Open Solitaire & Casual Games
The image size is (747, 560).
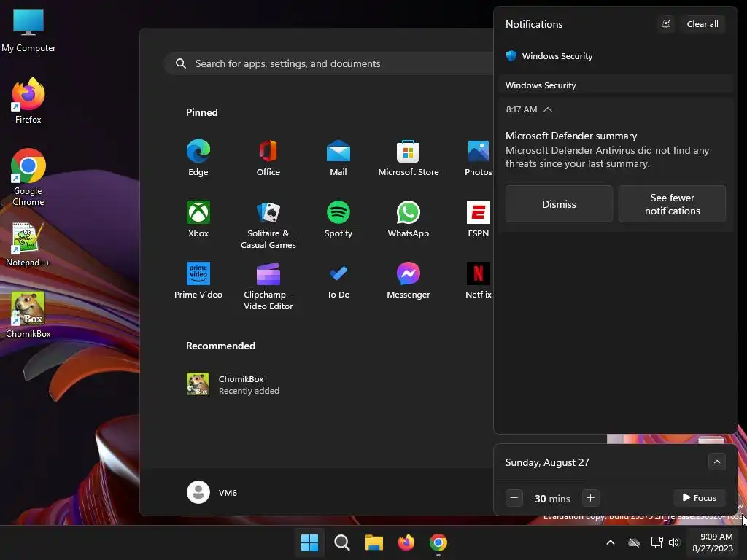268,225
